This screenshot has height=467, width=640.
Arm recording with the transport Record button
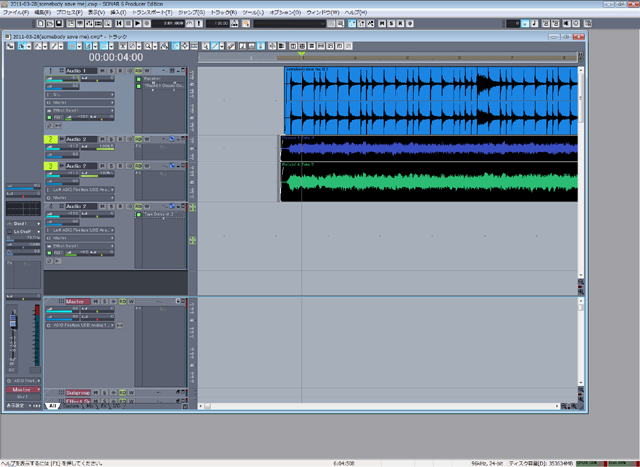(147, 24)
